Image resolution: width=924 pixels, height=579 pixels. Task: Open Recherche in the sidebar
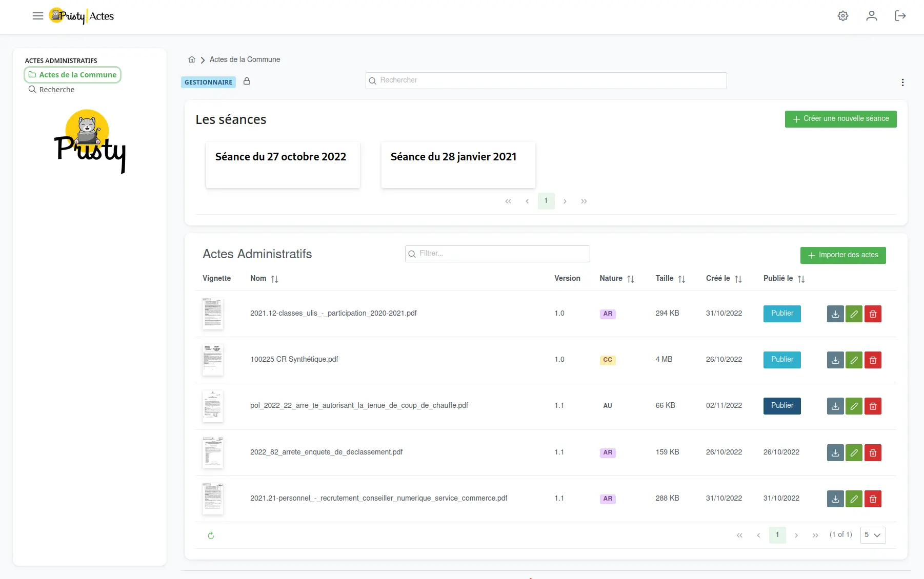tap(51, 90)
